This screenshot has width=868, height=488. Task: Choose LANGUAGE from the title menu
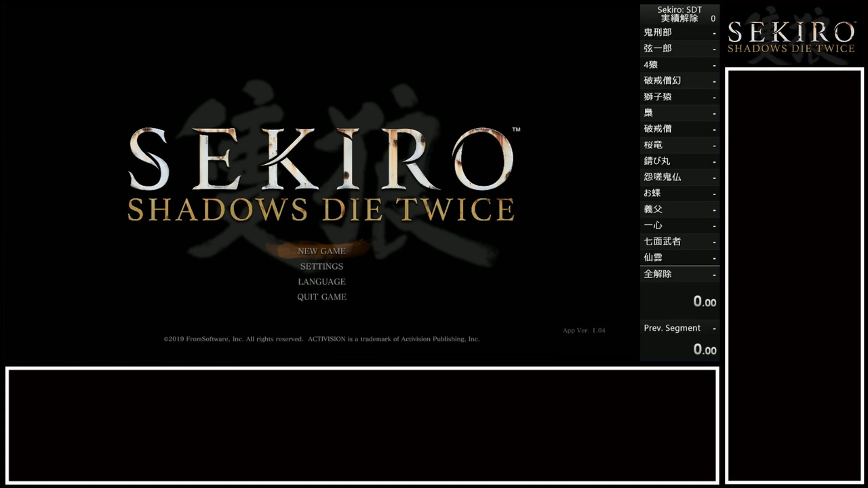coord(321,281)
